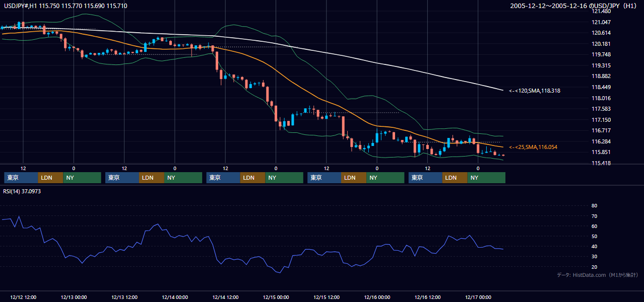Click price axis value 115.851

(601, 153)
